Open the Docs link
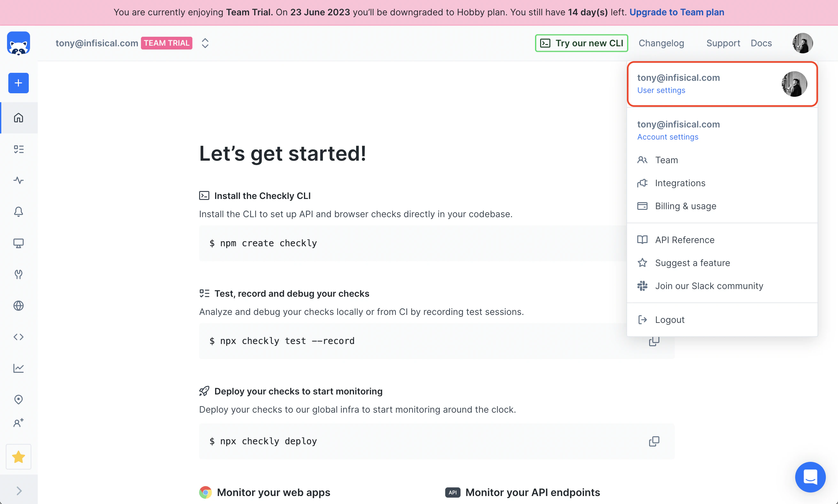This screenshot has width=838, height=504. tap(761, 43)
